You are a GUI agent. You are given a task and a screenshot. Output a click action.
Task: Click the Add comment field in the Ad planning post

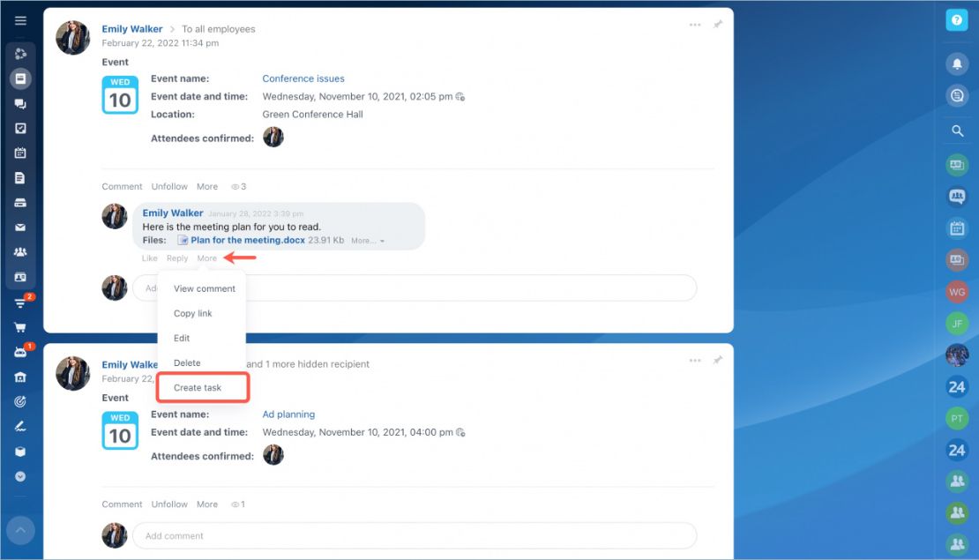[x=415, y=535]
